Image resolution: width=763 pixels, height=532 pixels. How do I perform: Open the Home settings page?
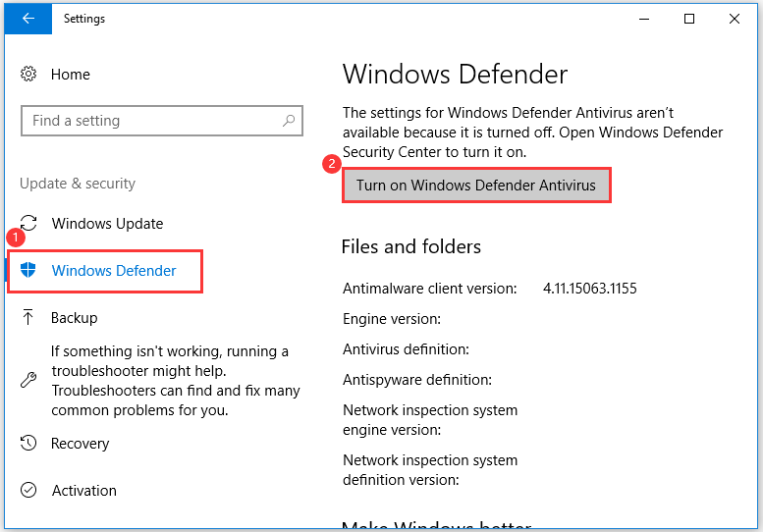coord(70,75)
